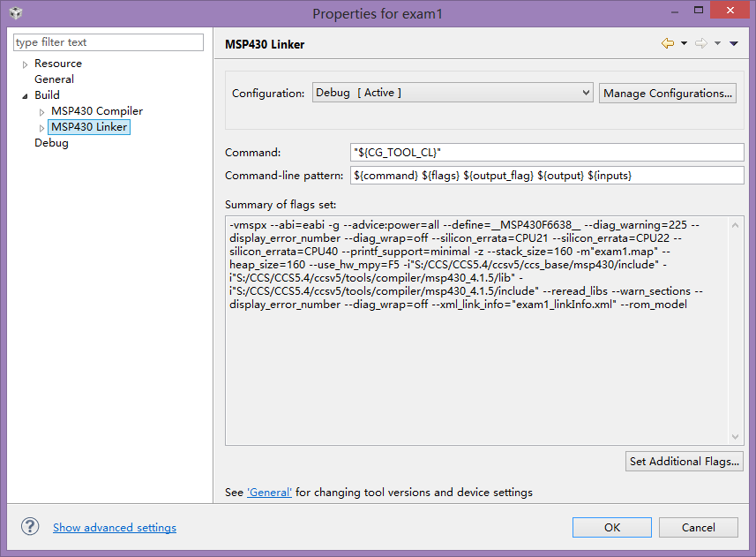Select General in the properties tree

(54, 79)
